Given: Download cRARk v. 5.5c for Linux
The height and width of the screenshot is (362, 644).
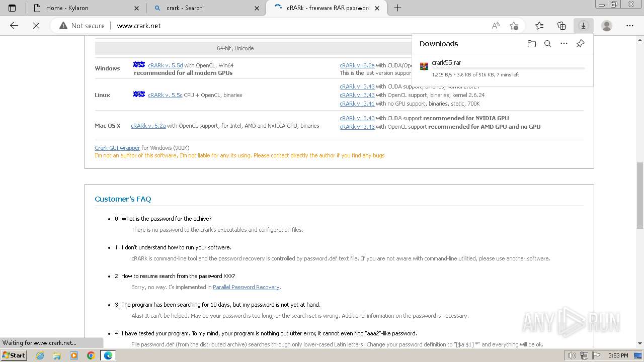Looking at the screenshot, I should [x=165, y=95].
